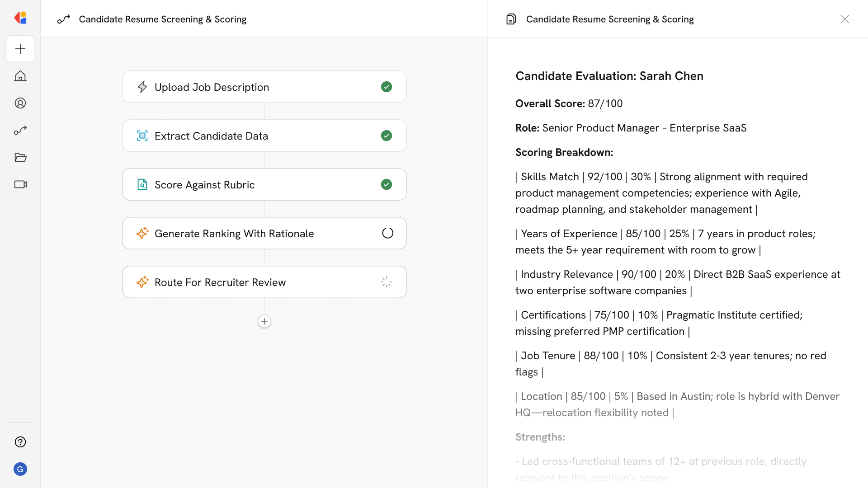Open the video recordings icon in the sidebar
This screenshot has width=868, height=488.
pyautogui.click(x=20, y=184)
